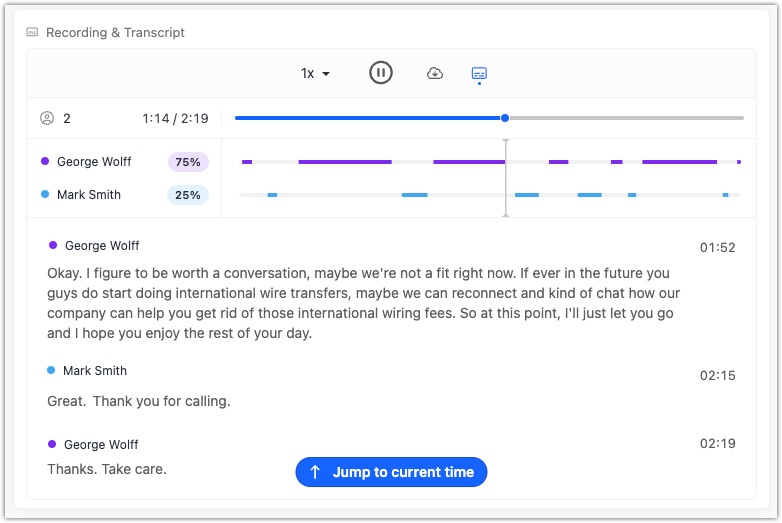Image resolution: width=782 pixels, height=523 pixels.
Task: Toggle the transcript captions icon
Action: [x=479, y=74]
